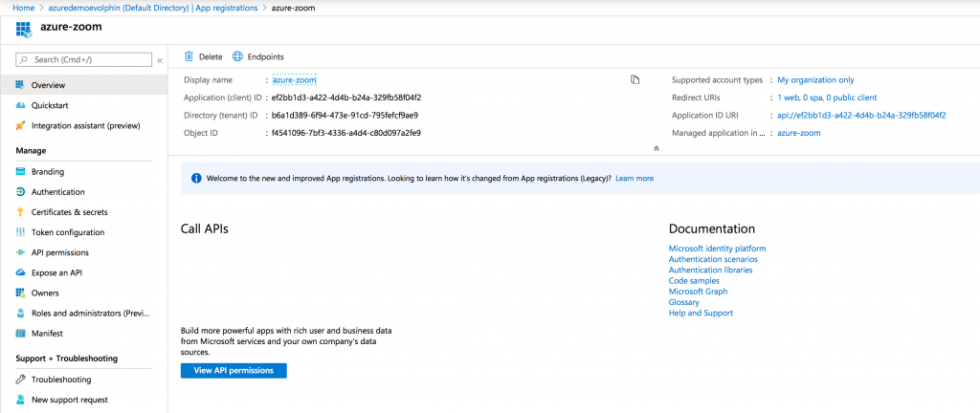Open the managed application azure-zoom link
The height and width of the screenshot is (413, 980).
pyautogui.click(x=799, y=133)
